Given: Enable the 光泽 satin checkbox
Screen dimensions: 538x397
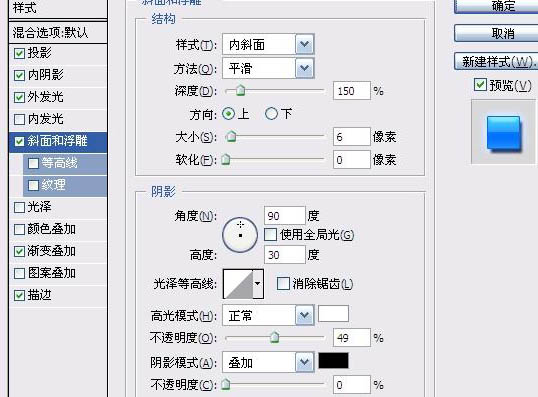Looking at the screenshot, I should pyautogui.click(x=19, y=207).
